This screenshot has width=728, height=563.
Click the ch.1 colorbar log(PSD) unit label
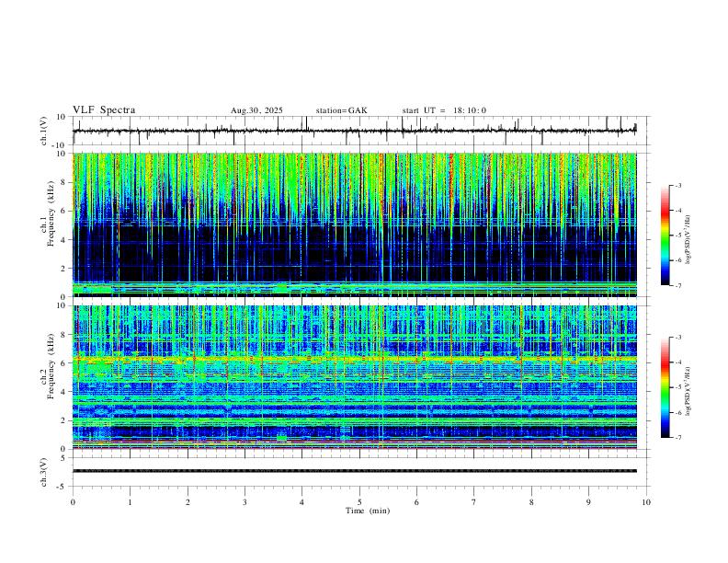click(x=688, y=239)
